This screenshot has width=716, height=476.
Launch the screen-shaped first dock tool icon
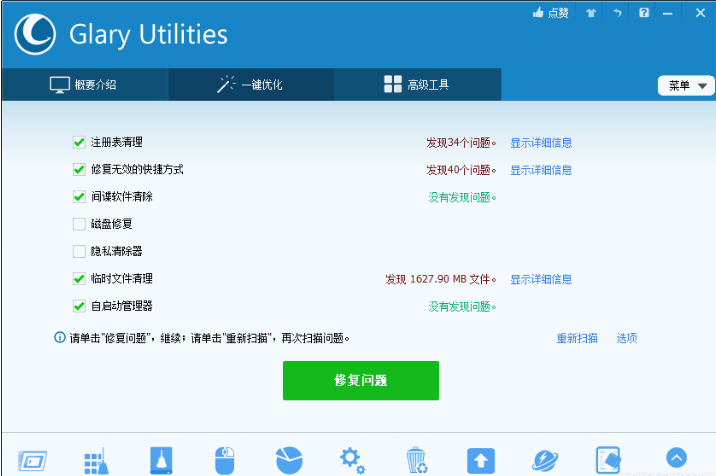point(32,461)
